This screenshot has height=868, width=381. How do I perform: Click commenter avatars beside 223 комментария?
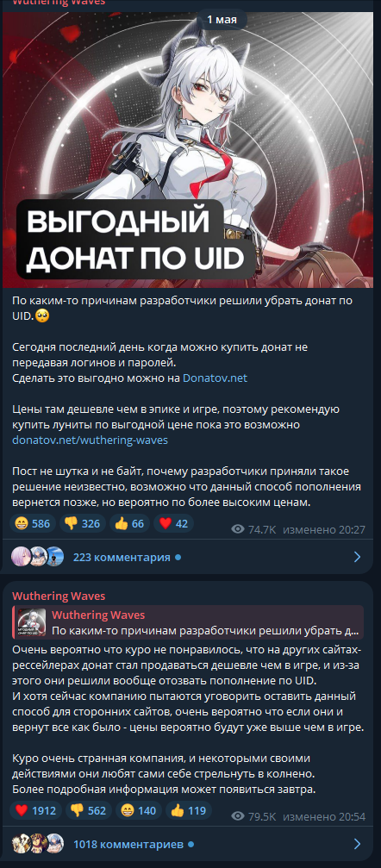point(38,556)
